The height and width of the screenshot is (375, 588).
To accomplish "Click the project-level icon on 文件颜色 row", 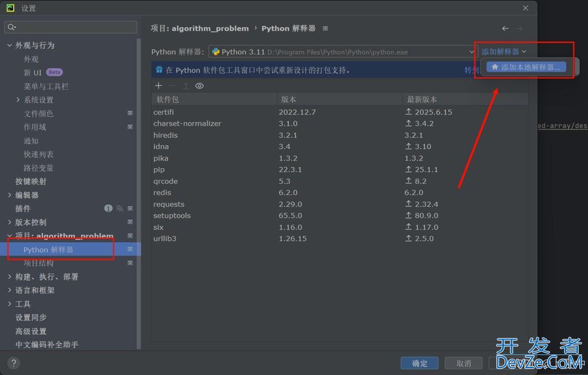I will pos(130,113).
